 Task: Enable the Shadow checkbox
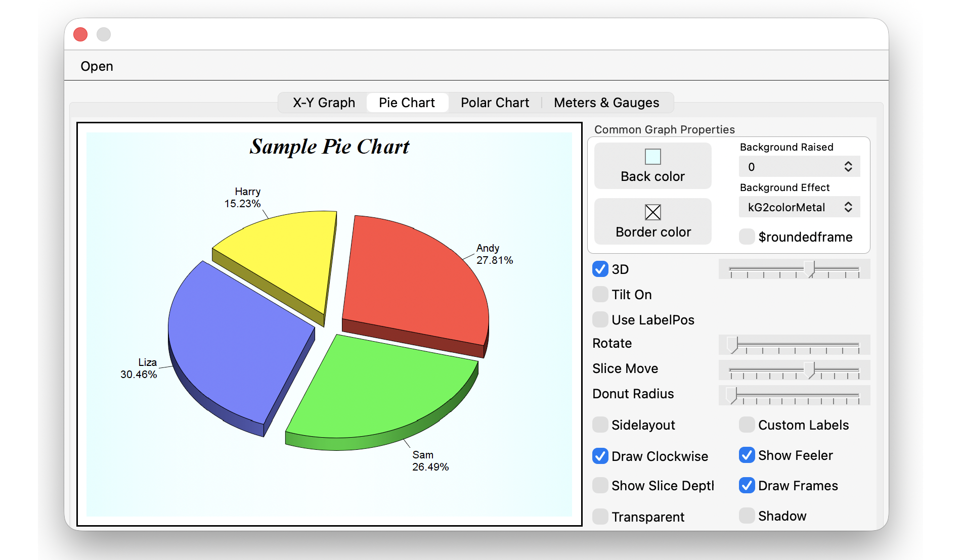tap(747, 516)
